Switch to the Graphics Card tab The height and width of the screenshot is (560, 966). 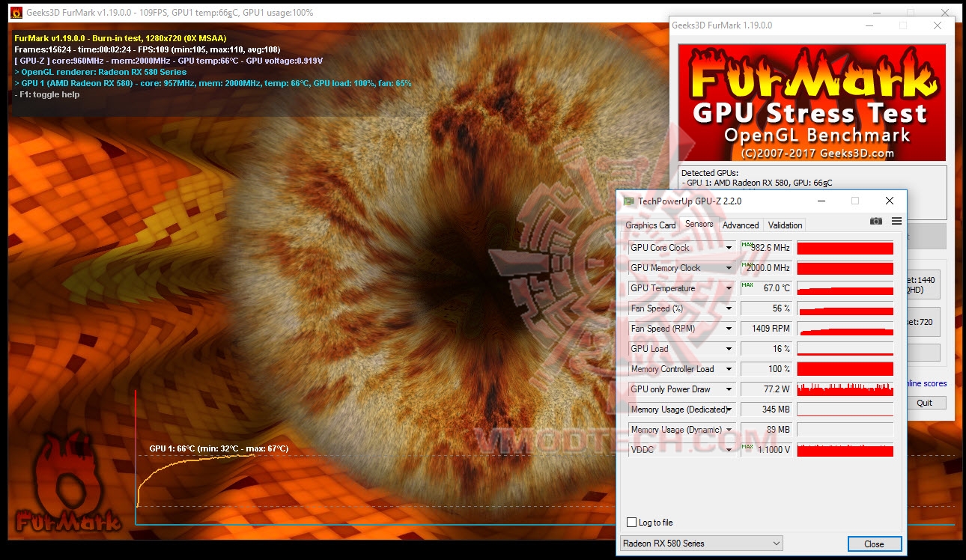pos(650,225)
